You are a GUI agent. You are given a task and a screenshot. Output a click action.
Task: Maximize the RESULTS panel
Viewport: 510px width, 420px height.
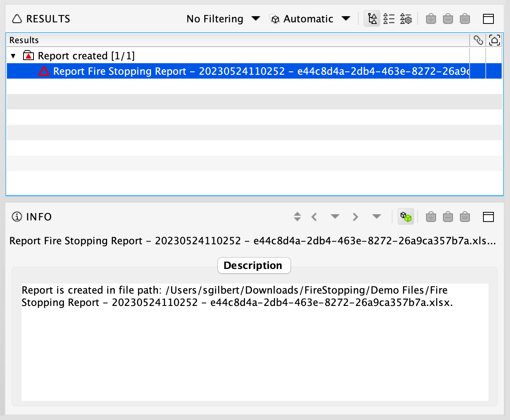coord(488,19)
